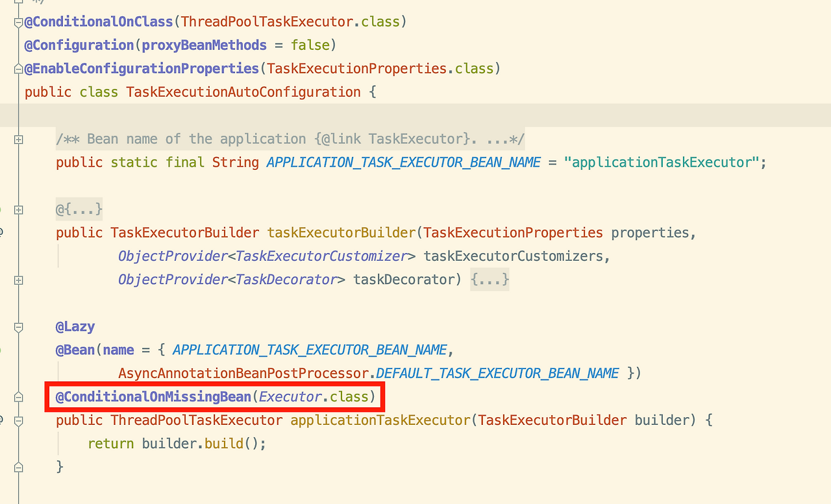831x504 pixels.
Task: Click the @Bean annotation
Action: click(x=75, y=350)
